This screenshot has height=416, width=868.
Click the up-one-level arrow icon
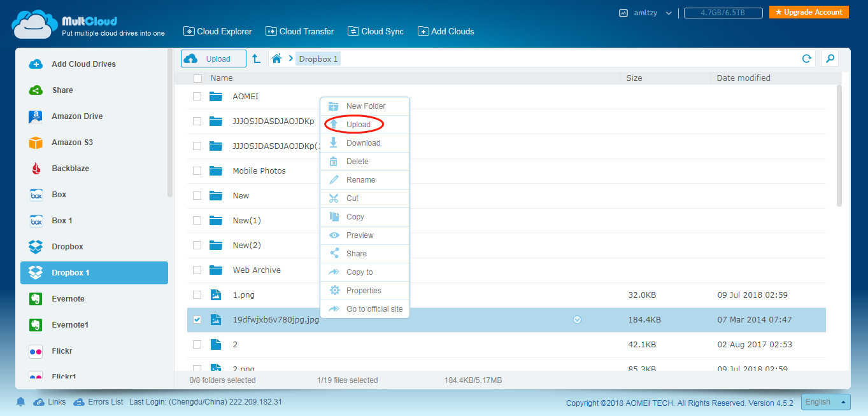256,59
